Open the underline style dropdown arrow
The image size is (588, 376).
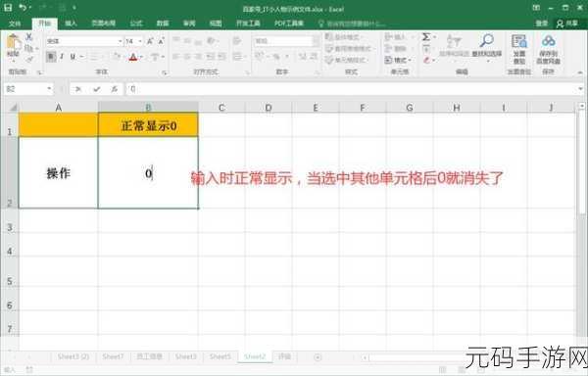81,58
